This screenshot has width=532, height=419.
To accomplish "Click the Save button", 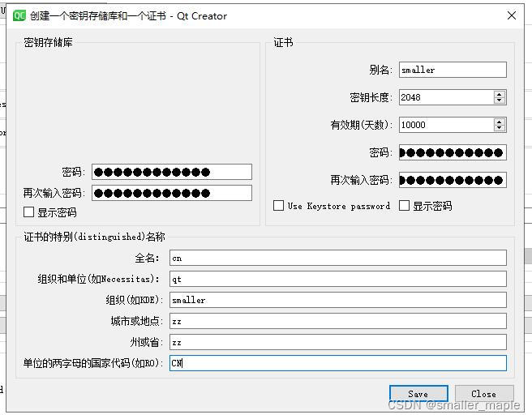I will pyautogui.click(x=418, y=394).
